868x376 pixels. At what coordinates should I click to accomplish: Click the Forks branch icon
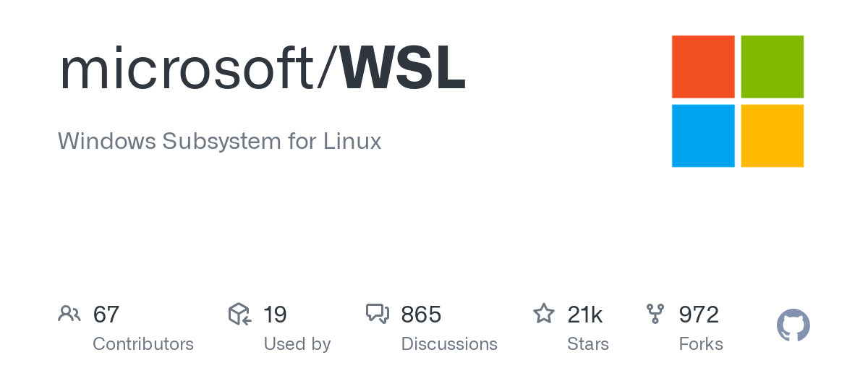point(655,314)
